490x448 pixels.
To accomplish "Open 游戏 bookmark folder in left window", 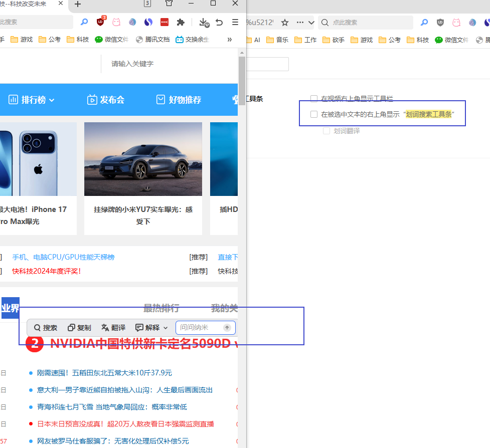I will click(x=22, y=40).
